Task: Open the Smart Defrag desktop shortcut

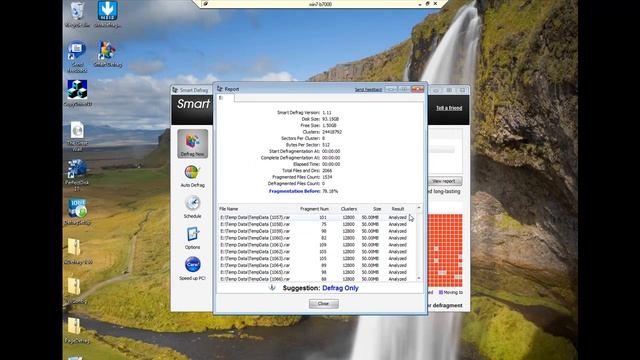Action: 107,54
